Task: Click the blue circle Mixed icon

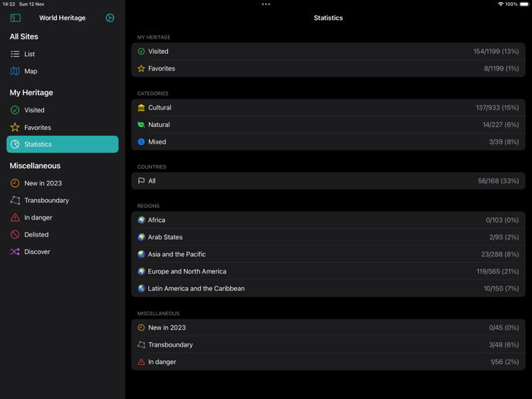Action: 141,142
